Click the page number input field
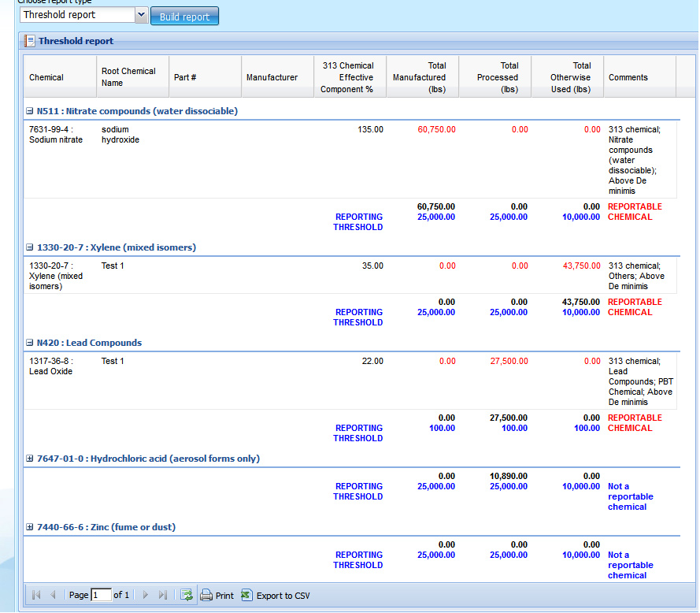 tap(101, 596)
